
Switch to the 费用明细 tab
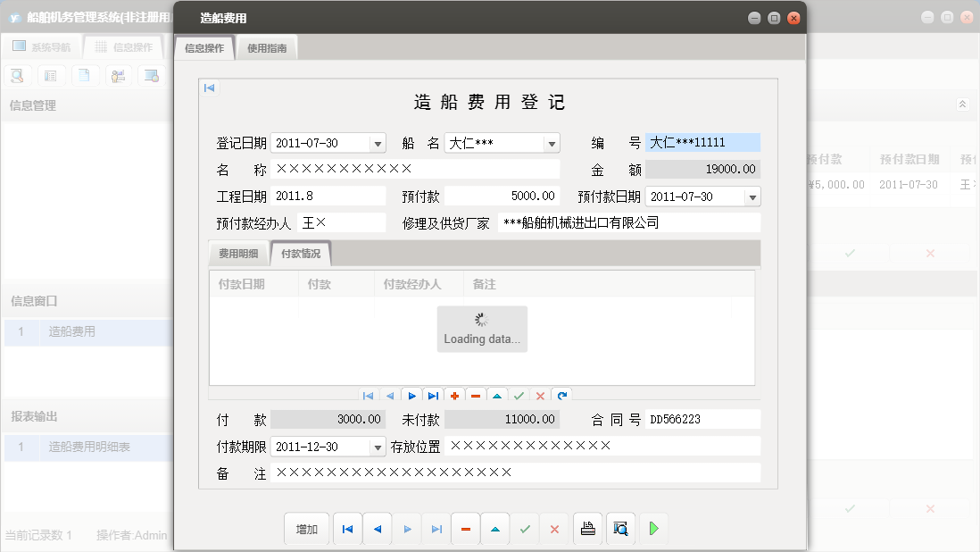pos(237,253)
